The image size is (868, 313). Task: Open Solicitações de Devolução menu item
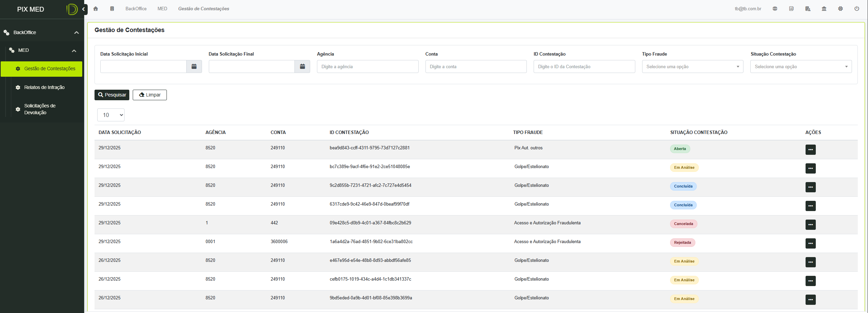pos(40,109)
